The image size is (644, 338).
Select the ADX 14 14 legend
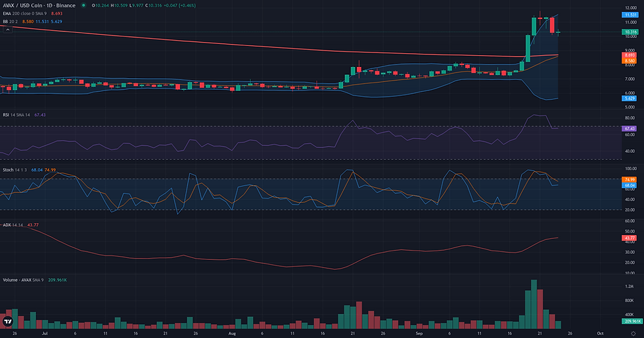pyautogui.click(x=12, y=224)
